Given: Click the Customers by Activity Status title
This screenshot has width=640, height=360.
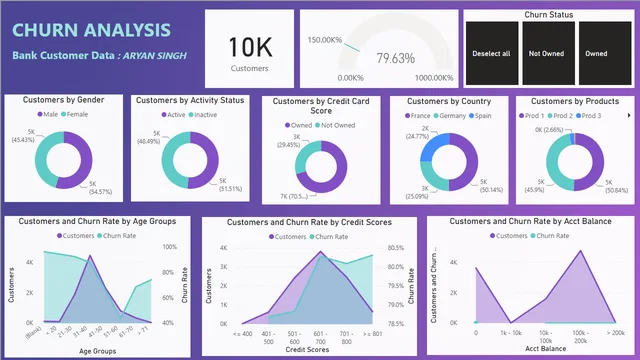Looking at the screenshot, I should coord(190,100).
